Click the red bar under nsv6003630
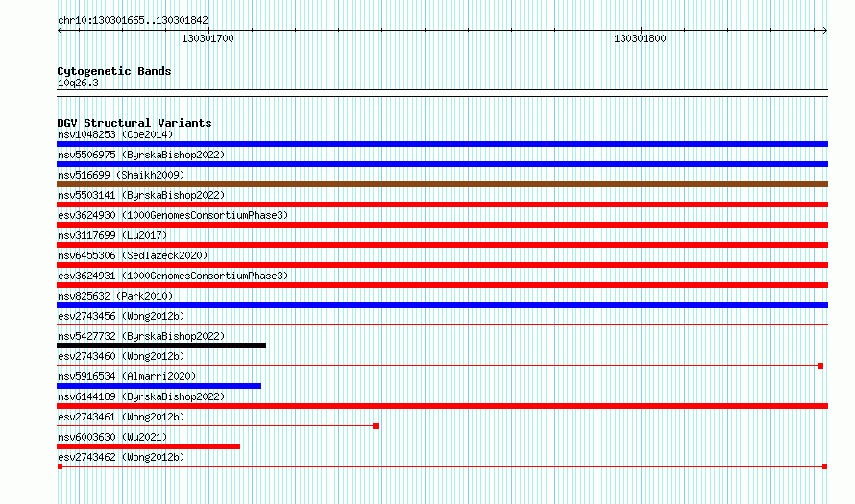The image size is (855, 504). tap(148, 446)
